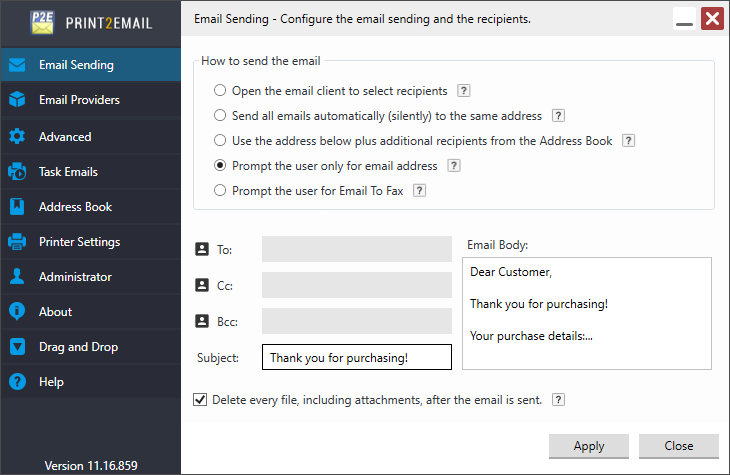This screenshot has height=475, width=730.
Task: Click the Email Providers box icon
Action: pyautogui.click(x=17, y=100)
